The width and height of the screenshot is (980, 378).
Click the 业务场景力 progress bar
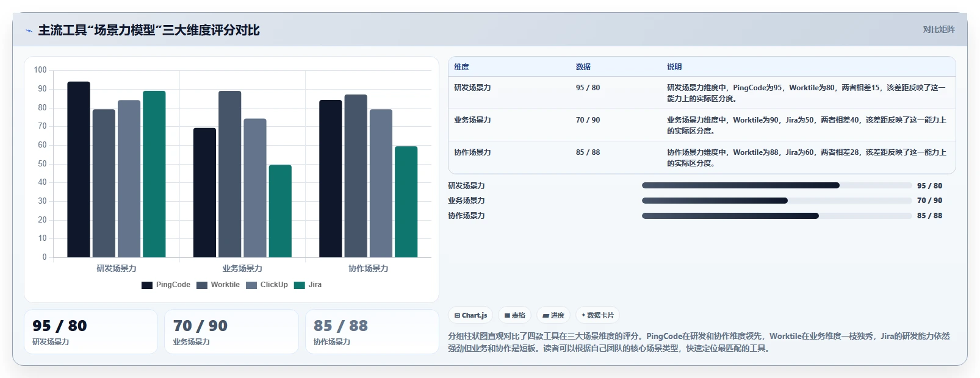[777, 201]
